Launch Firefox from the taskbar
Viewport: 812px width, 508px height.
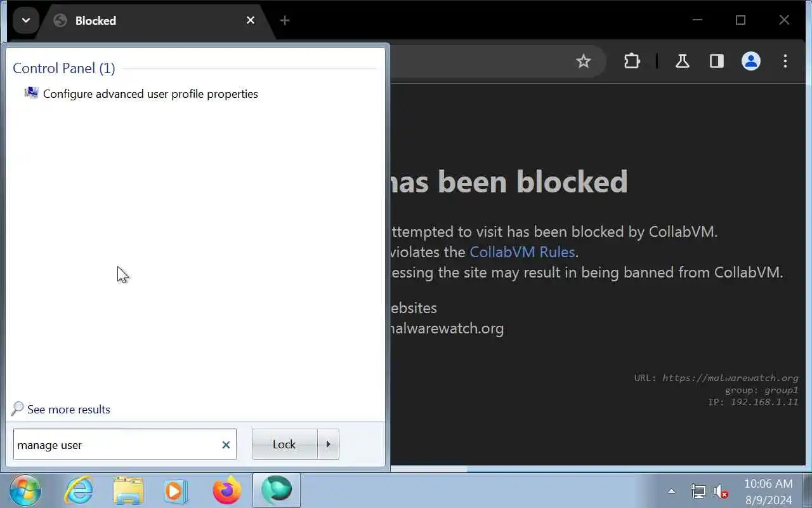coord(226,490)
